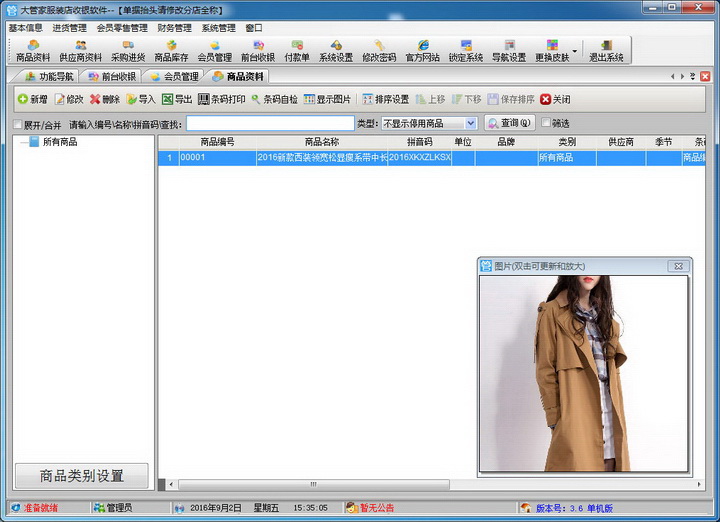Open the 财务管理 menu
This screenshot has width=720, height=522.
click(x=174, y=28)
